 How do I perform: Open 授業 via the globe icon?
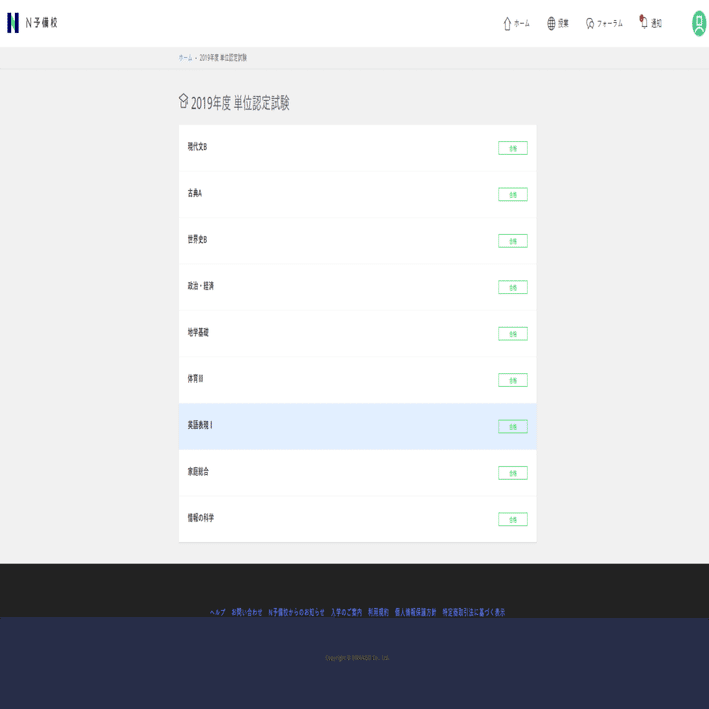click(558, 23)
